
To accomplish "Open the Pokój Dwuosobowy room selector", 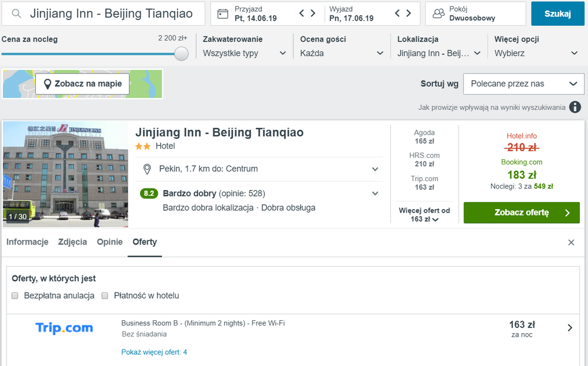I will pos(476,14).
